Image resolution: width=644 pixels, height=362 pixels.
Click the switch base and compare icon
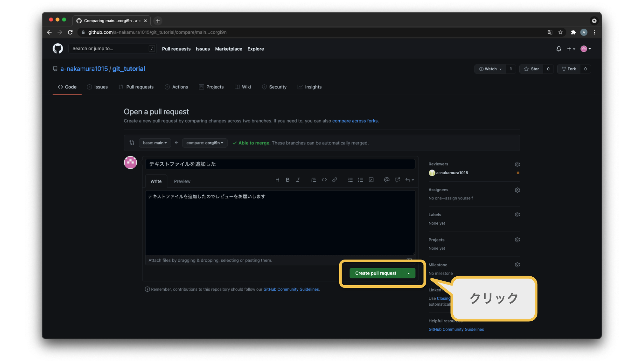pyautogui.click(x=132, y=143)
